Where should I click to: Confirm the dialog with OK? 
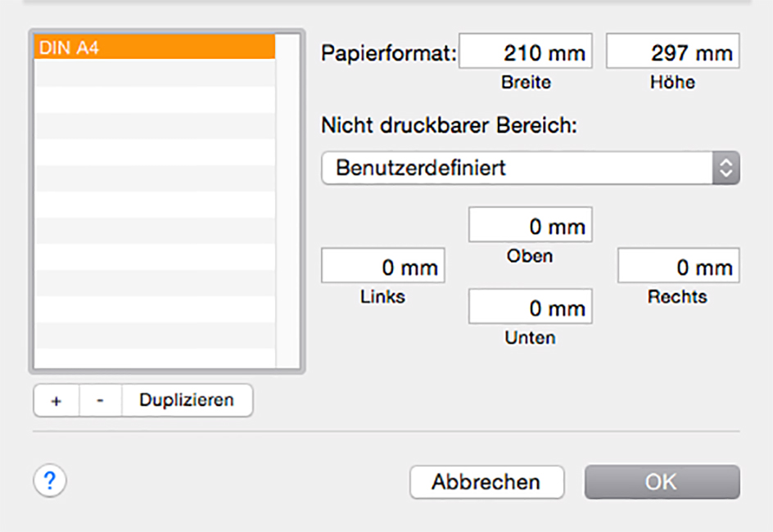pos(661,482)
